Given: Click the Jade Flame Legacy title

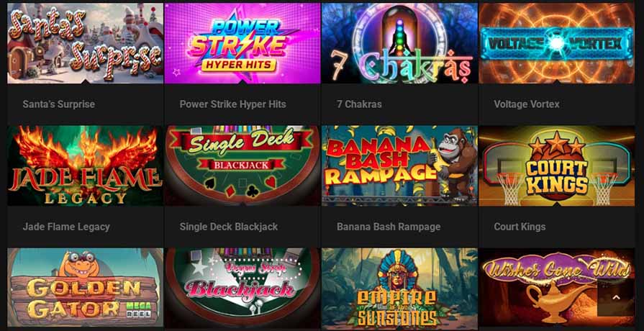Looking at the screenshot, I should point(66,227).
